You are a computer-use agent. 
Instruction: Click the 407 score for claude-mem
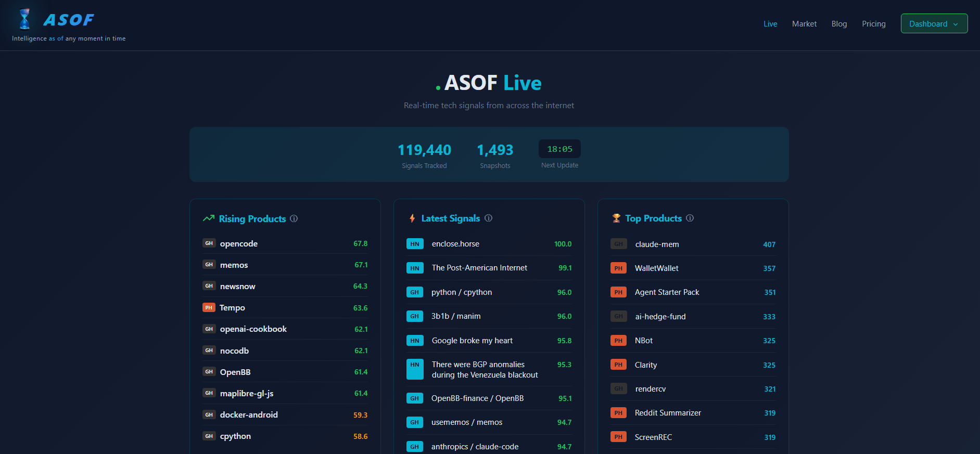[x=769, y=244]
